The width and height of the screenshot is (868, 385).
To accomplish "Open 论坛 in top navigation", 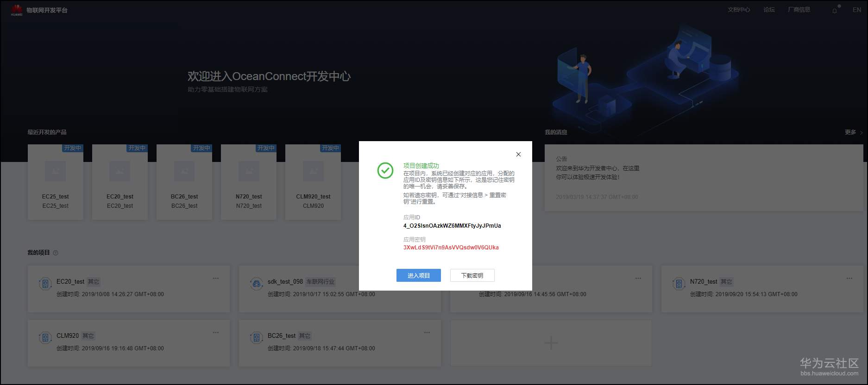I will pyautogui.click(x=769, y=10).
